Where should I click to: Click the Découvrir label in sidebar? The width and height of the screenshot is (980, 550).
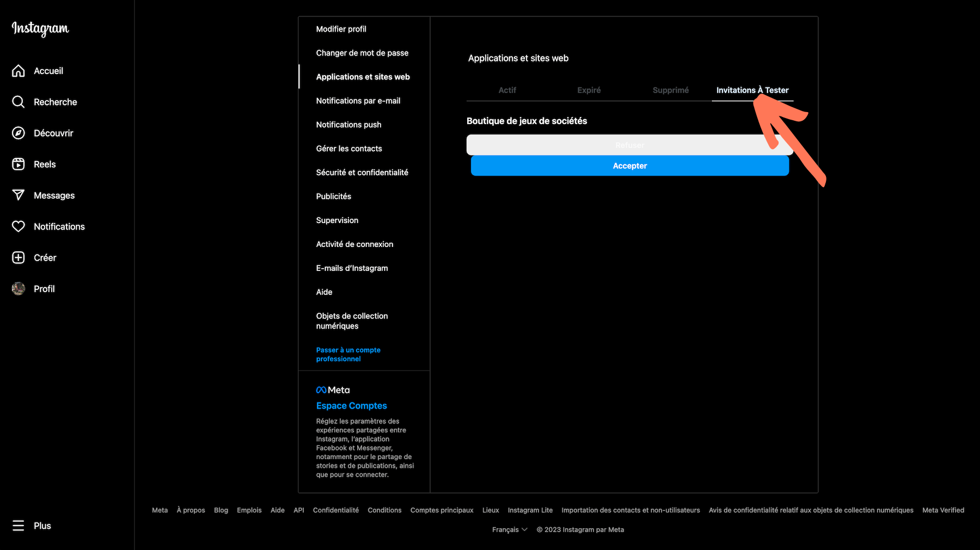(53, 133)
